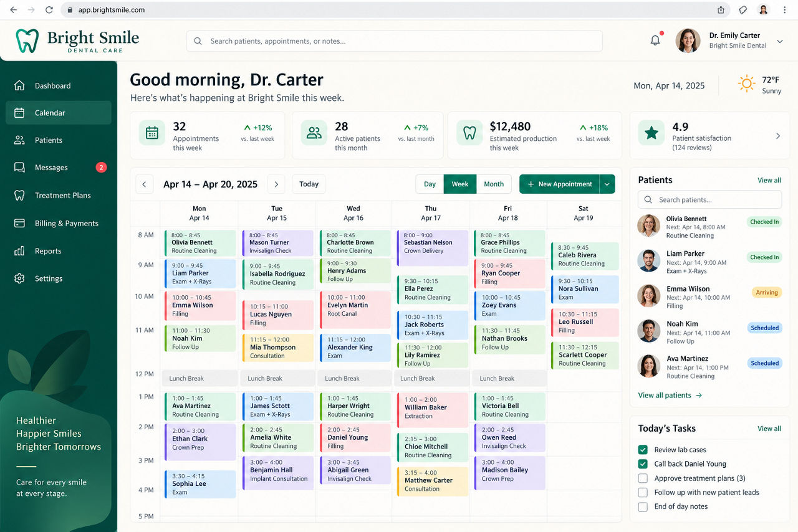Click the Billing & Payments card icon
The height and width of the screenshot is (532, 798).
[19, 223]
